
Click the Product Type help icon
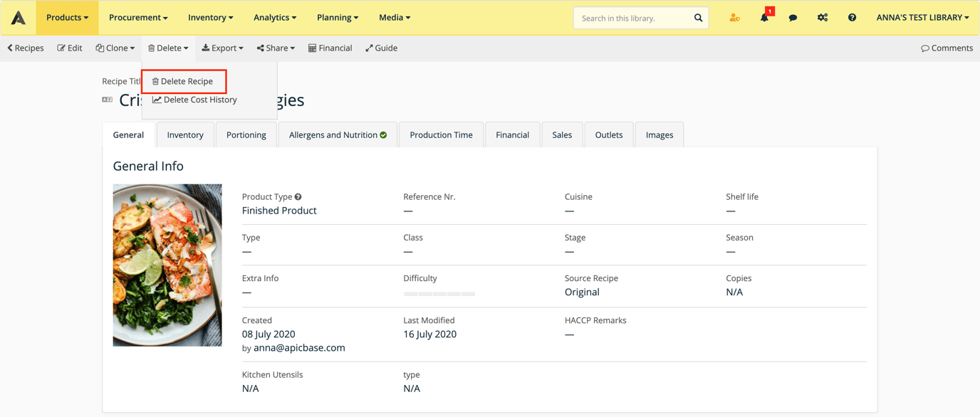coord(298,197)
